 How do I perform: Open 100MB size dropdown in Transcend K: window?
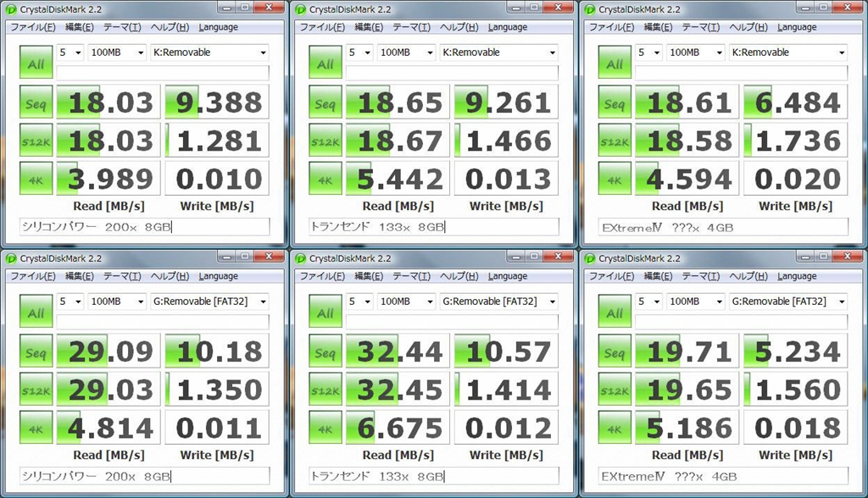[406, 53]
